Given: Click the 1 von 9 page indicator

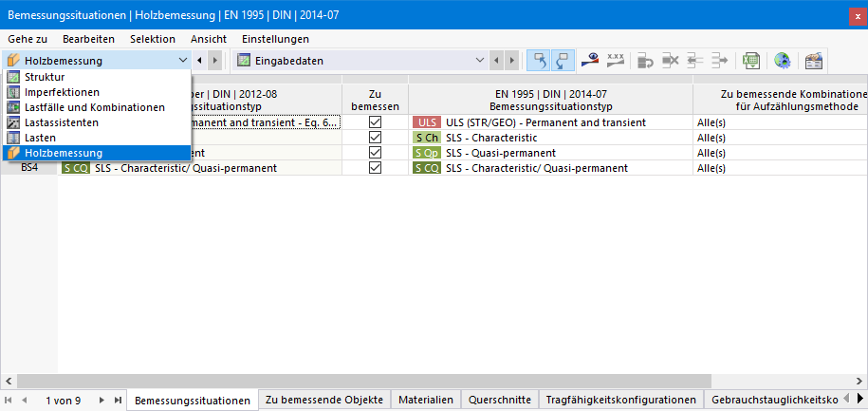Looking at the screenshot, I should point(64,400).
